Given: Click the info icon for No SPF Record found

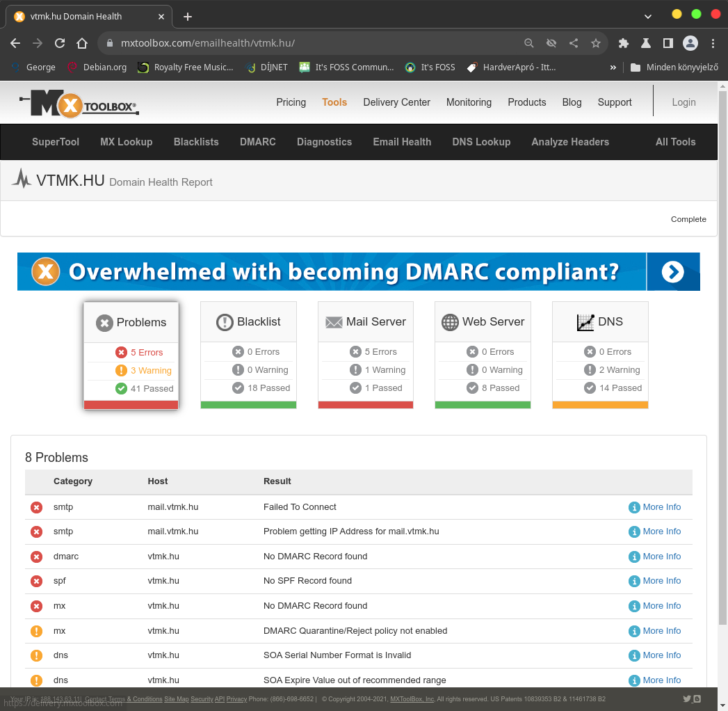Looking at the screenshot, I should [633, 581].
